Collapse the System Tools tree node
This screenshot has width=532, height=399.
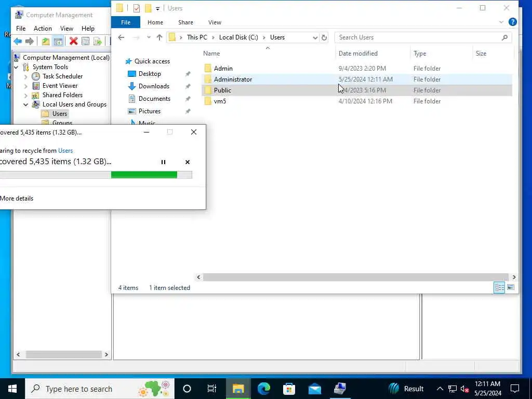pos(16,67)
